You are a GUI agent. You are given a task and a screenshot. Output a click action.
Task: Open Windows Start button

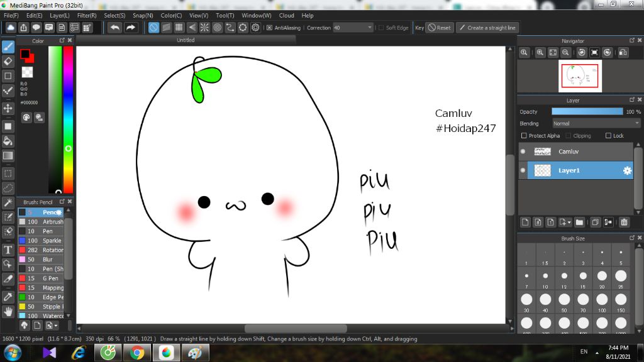[x=13, y=353]
